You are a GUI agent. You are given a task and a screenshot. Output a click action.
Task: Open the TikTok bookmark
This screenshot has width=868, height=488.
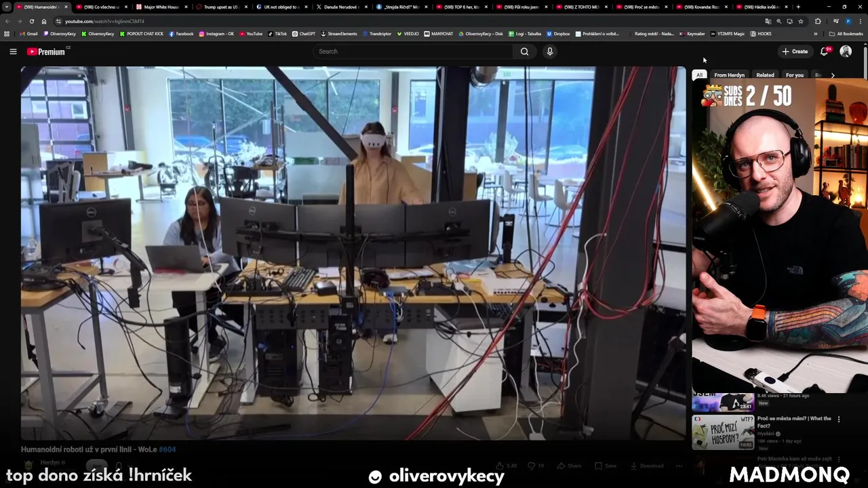(x=277, y=33)
